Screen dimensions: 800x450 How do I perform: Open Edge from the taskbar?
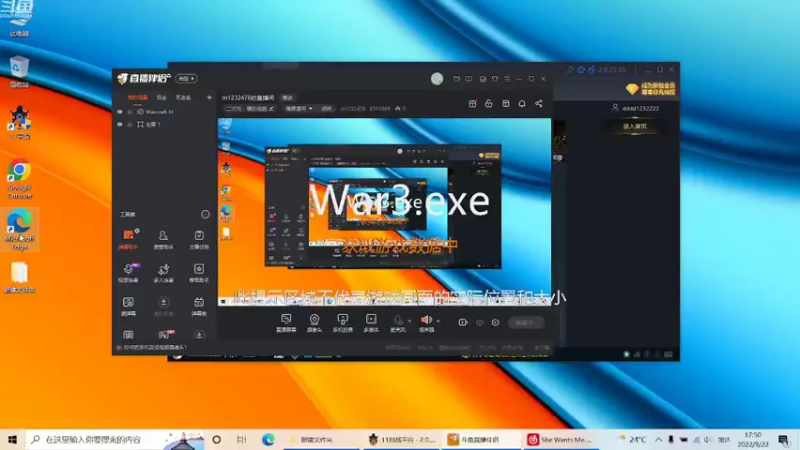pos(268,439)
